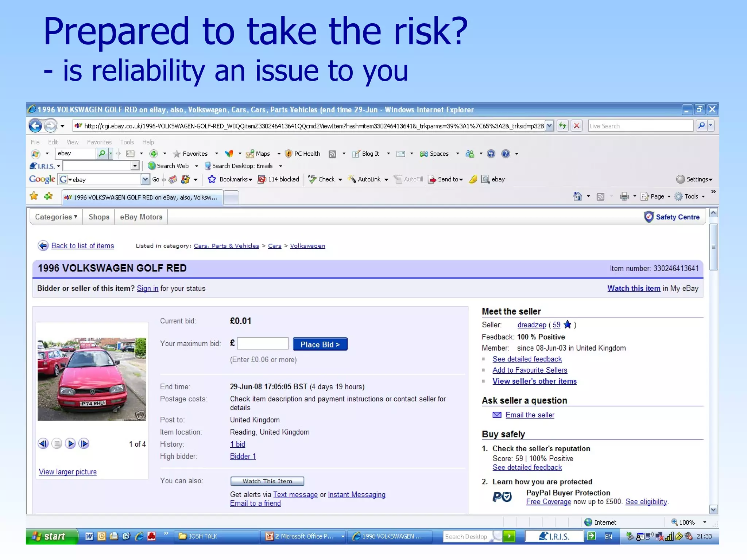Open Favorites star in the Live toolbar
The image size is (747, 560).
click(x=190, y=154)
